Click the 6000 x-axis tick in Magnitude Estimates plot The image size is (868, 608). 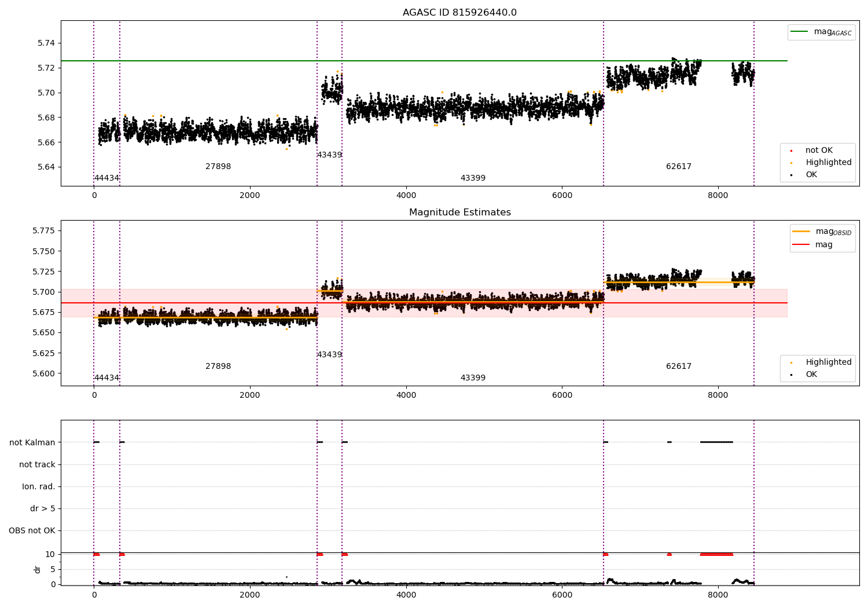562,395
